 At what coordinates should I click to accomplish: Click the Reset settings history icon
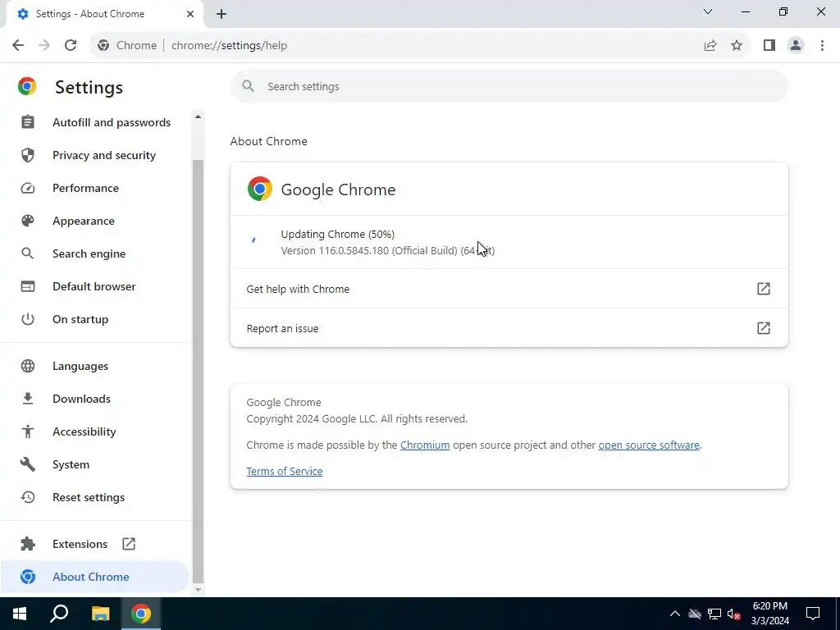(x=28, y=498)
